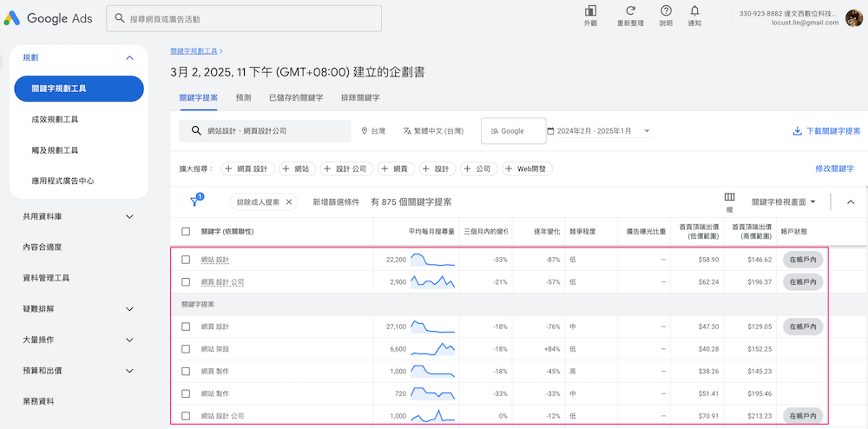Collapse the table toolbar chevron
Image resolution: width=868 pixels, height=429 pixels.
pos(851,202)
